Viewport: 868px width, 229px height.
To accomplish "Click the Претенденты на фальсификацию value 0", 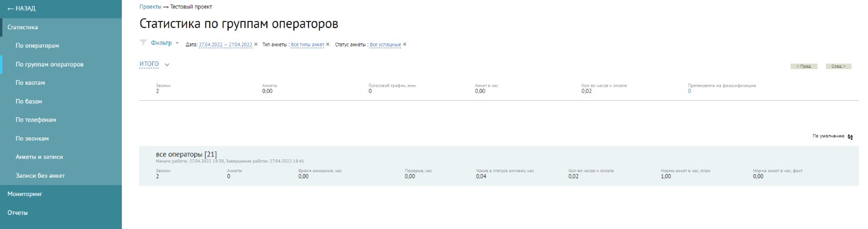I will (x=689, y=91).
